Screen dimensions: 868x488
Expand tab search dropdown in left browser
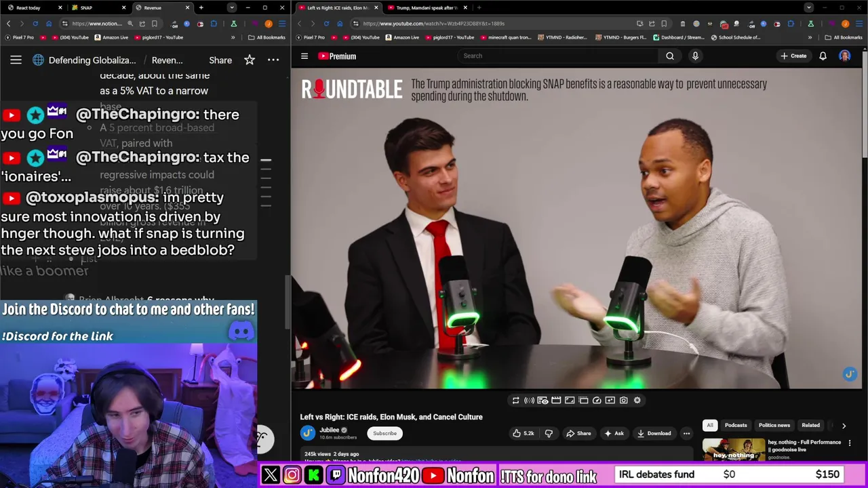point(232,7)
